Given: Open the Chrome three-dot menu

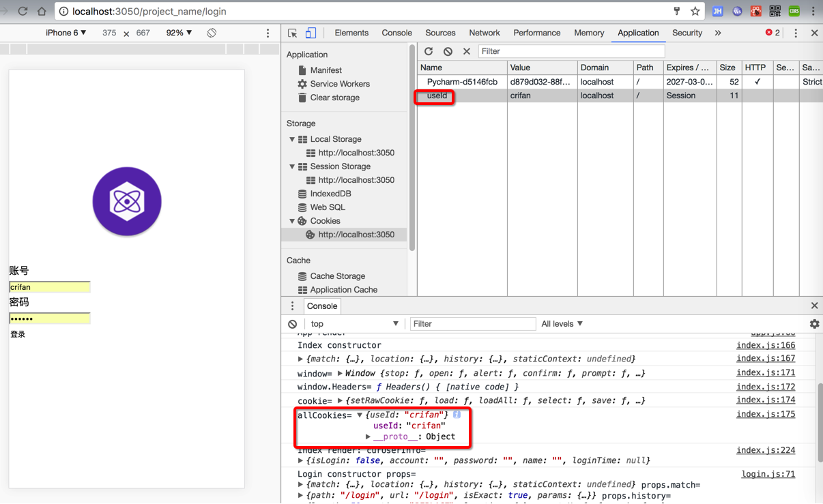Looking at the screenshot, I should click(x=813, y=11).
